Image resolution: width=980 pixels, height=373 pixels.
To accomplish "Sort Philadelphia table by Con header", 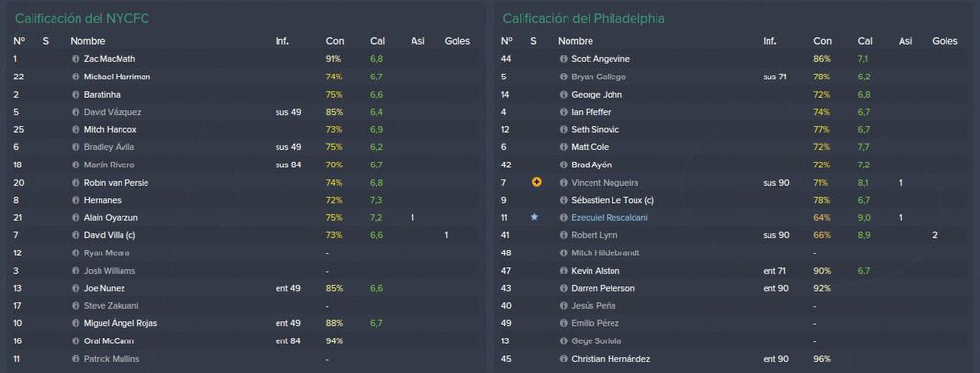I will pyautogui.click(x=822, y=41).
